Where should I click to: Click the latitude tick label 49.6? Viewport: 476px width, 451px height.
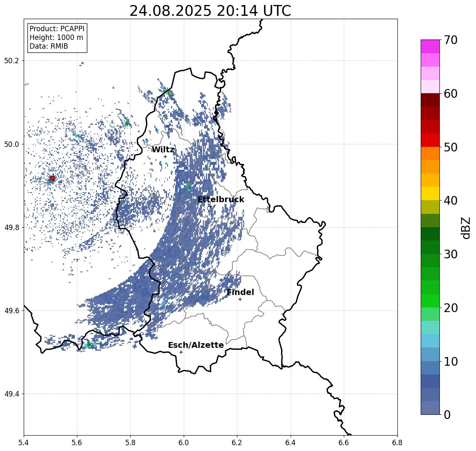[x=12, y=311]
